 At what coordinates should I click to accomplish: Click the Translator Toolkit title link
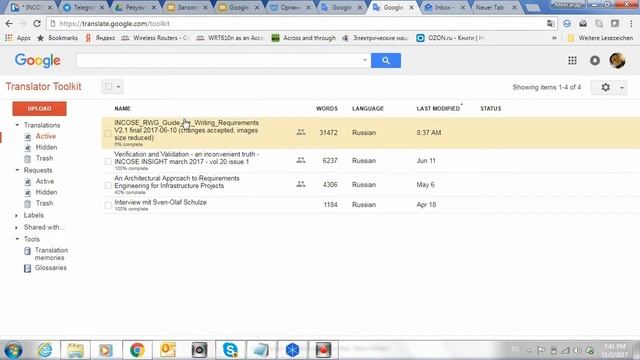[43, 87]
